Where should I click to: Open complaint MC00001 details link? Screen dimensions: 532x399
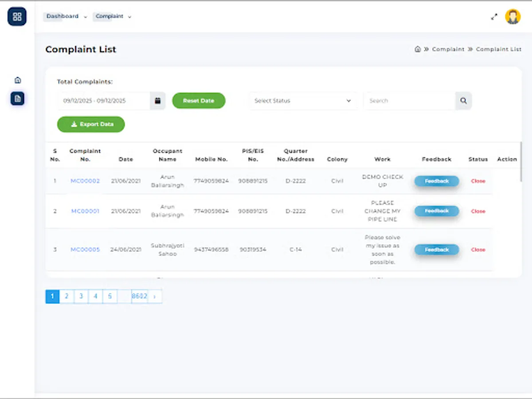tap(85, 211)
